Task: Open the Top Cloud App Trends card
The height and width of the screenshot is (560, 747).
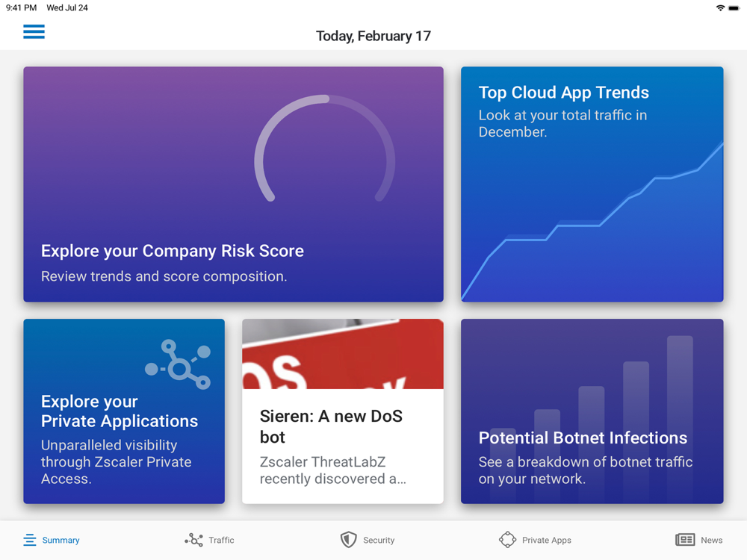Action: 592,184
